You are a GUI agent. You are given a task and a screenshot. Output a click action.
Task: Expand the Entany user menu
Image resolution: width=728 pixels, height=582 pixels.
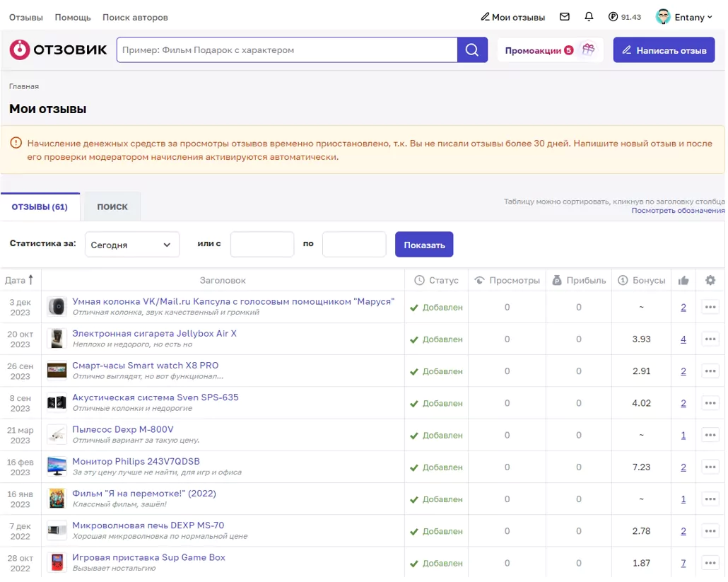pos(684,17)
